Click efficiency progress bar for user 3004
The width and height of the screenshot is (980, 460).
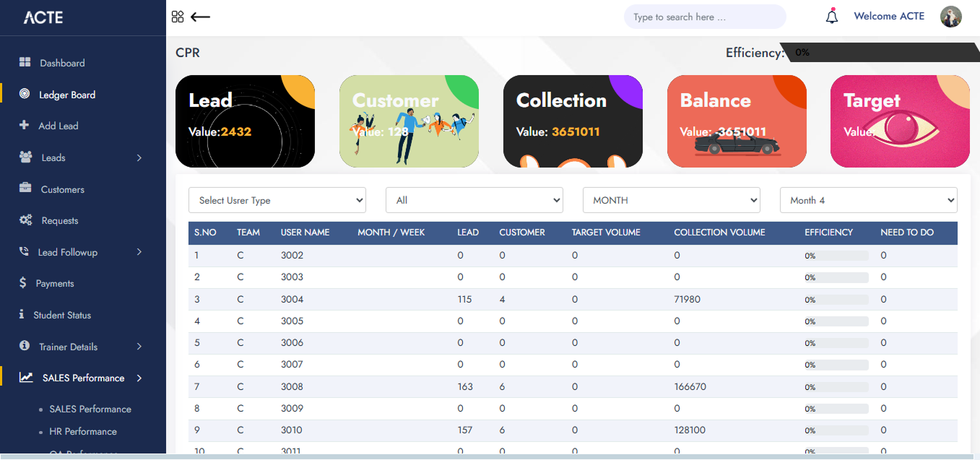tap(836, 299)
